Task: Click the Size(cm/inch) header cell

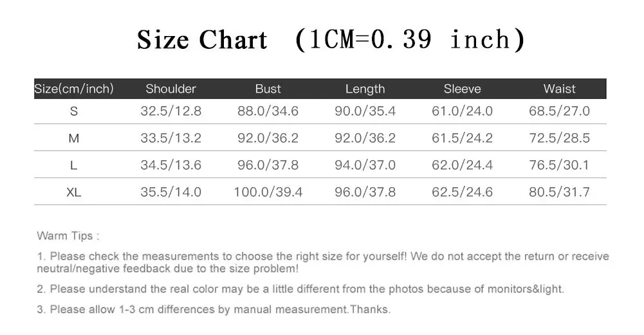Action: coord(74,89)
